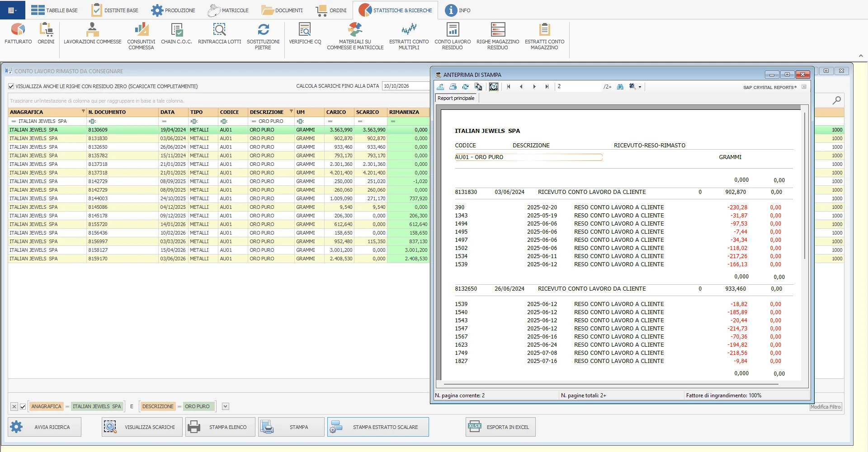Toggle Visualizza anche le righe con residuo zero
This screenshot has width=868, height=452.
tap(11, 86)
